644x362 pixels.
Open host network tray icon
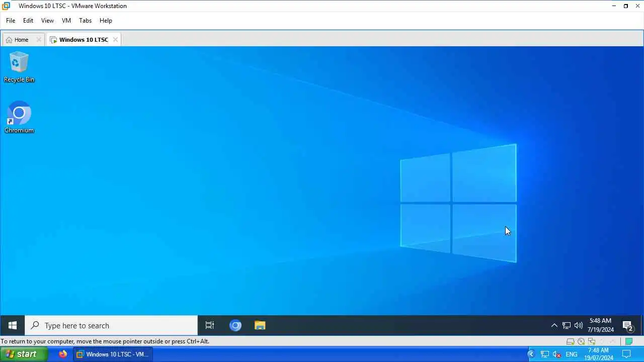[545, 354]
